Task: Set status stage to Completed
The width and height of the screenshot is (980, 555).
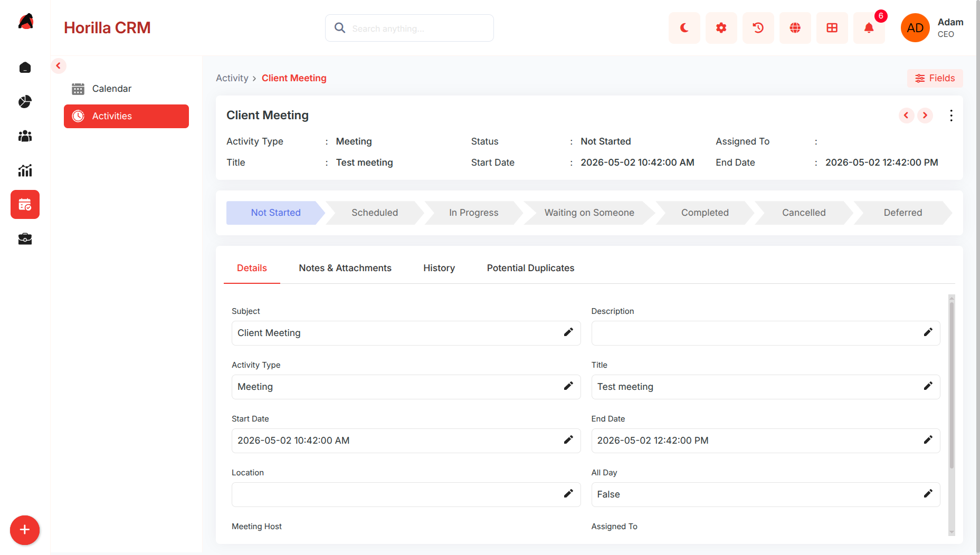Action: (x=705, y=213)
